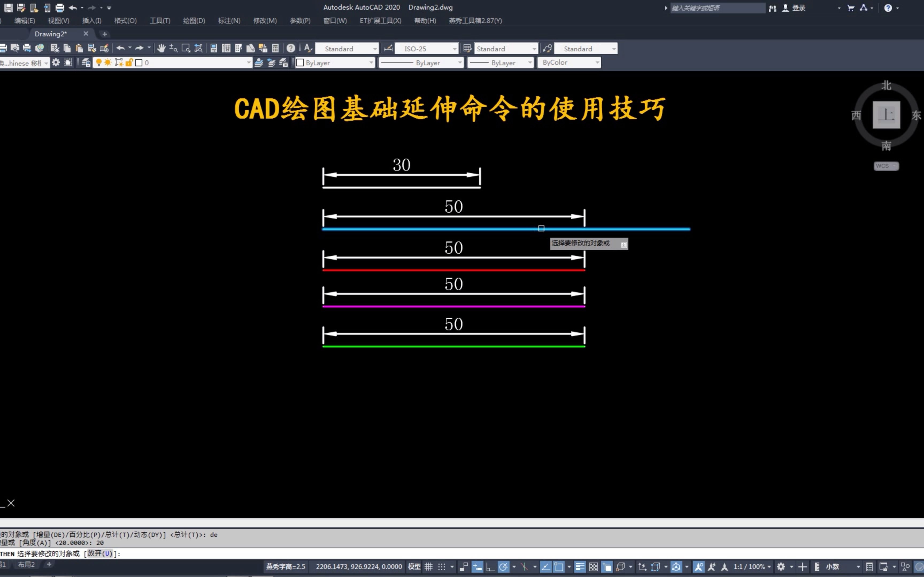Toggle lineweight display in status bar
The height and width of the screenshot is (577, 924).
580,567
